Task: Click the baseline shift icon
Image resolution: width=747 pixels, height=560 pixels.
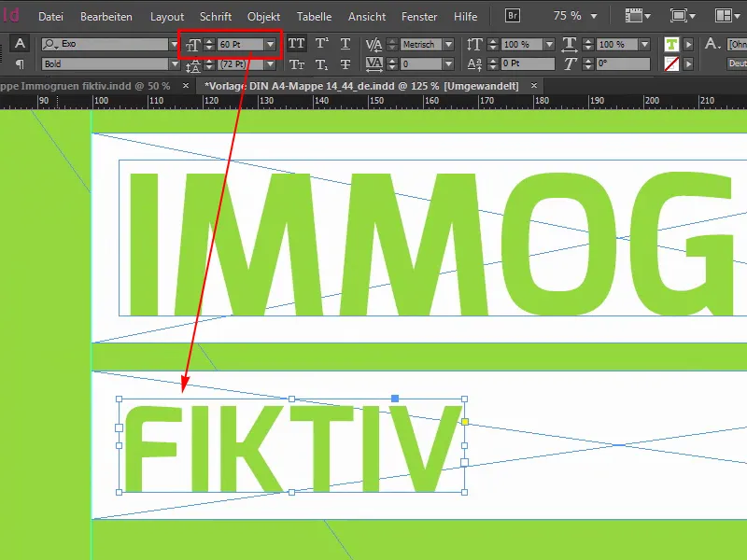Action: pos(474,63)
